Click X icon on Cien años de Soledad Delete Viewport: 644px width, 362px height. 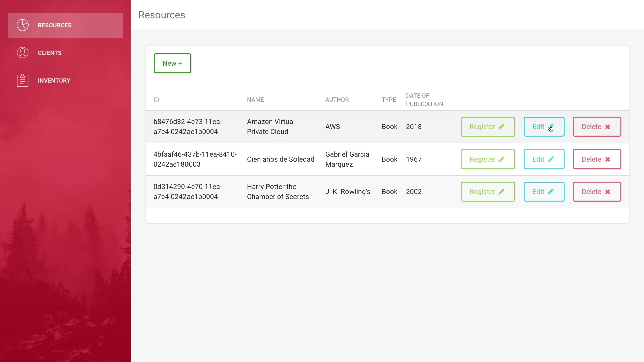click(607, 159)
